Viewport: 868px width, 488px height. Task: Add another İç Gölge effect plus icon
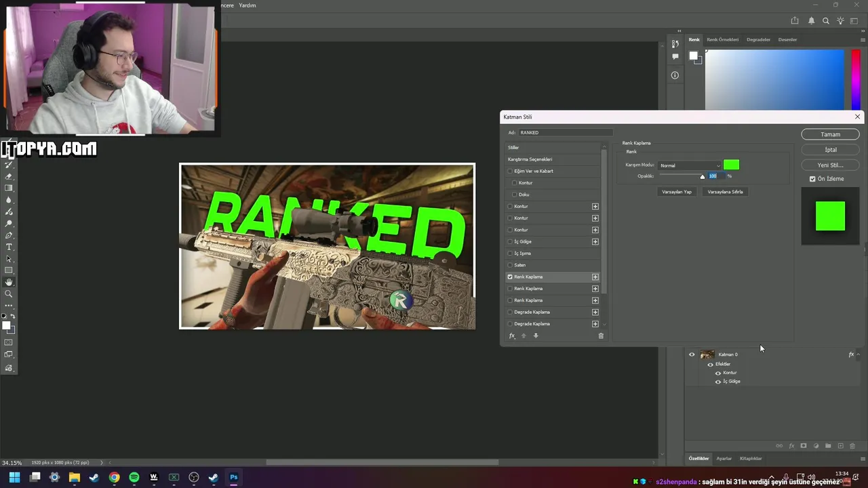[595, 241]
